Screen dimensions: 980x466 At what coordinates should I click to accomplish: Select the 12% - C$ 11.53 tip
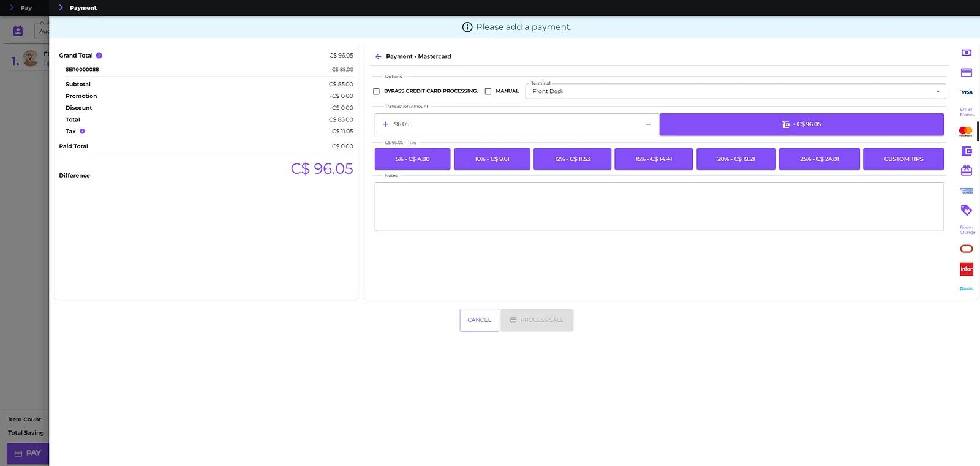point(572,159)
